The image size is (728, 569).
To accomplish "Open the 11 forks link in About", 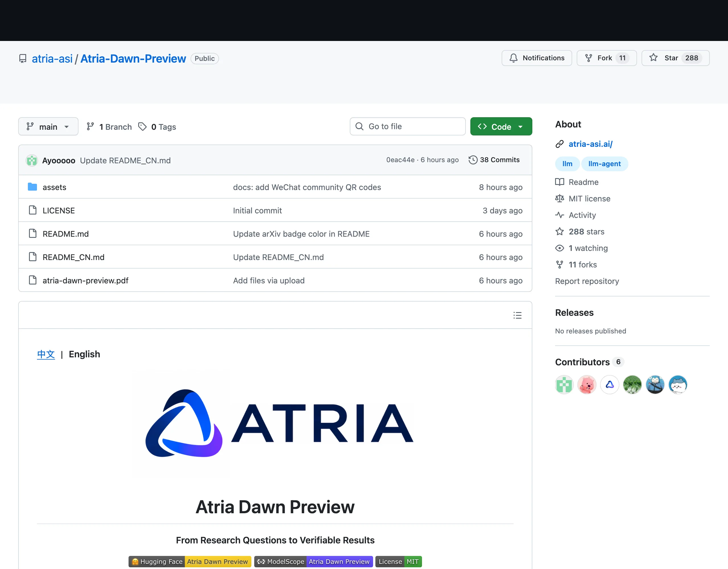I will pos(583,265).
